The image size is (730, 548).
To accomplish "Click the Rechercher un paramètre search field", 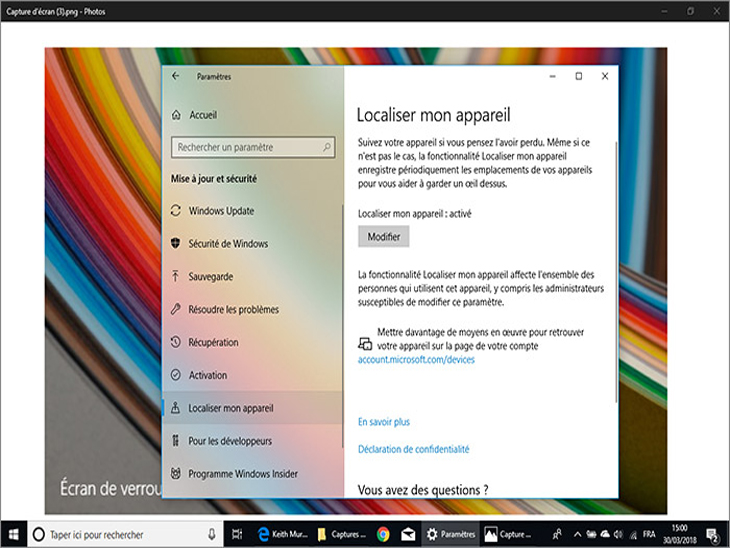I will [x=252, y=147].
